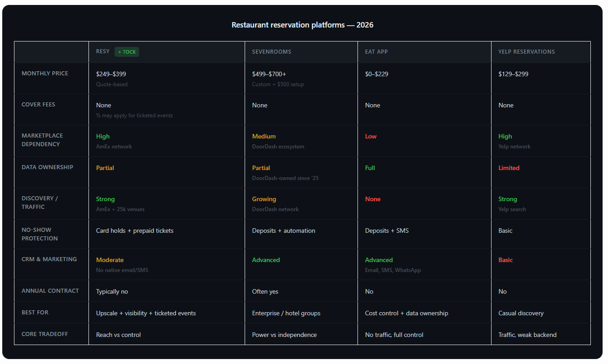The height and width of the screenshot is (364, 608).
Task: Click "DoorDash-owned since '25" note
Action: pyautogui.click(x=286, y=178)
